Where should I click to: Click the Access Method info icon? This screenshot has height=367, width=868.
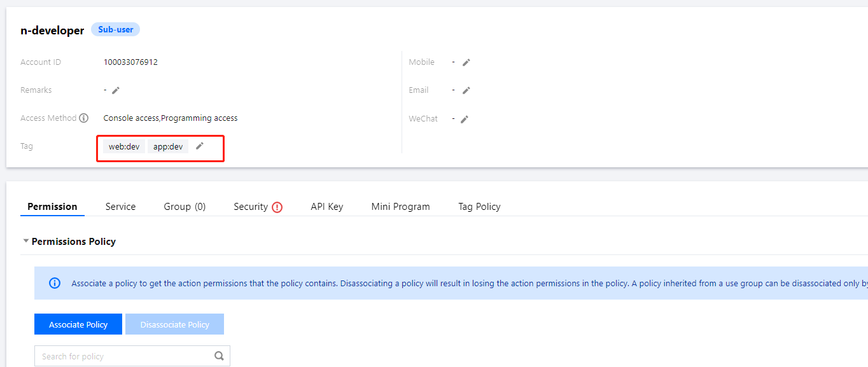(83, 118)
